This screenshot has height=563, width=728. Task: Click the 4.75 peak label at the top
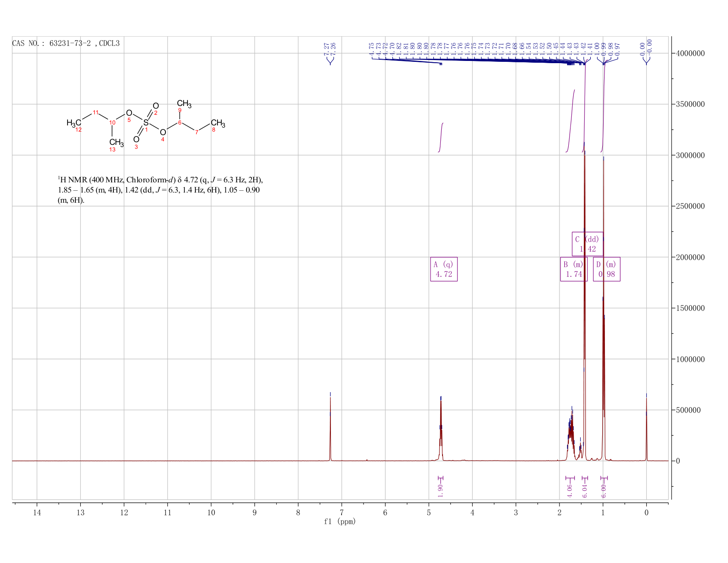click(x=372, y=48)
